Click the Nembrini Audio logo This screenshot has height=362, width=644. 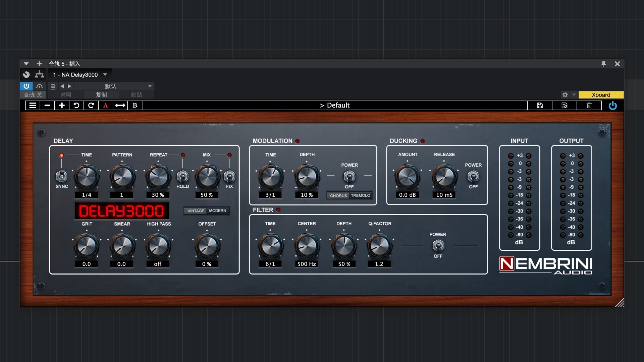(546, 265)
